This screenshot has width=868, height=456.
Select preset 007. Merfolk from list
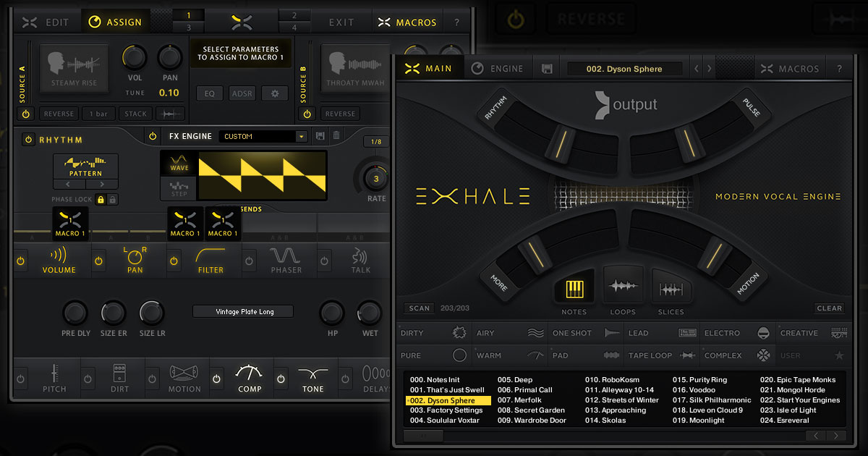coord(515,400)
